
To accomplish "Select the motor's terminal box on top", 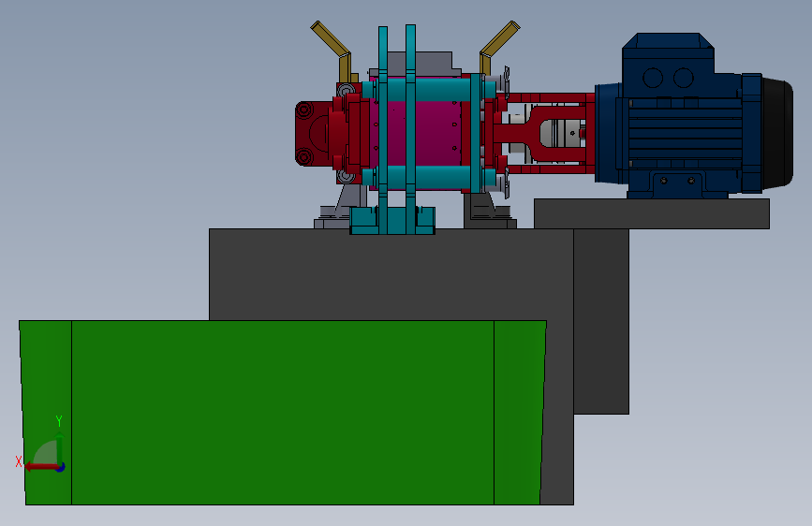I will tap(668, 65).
